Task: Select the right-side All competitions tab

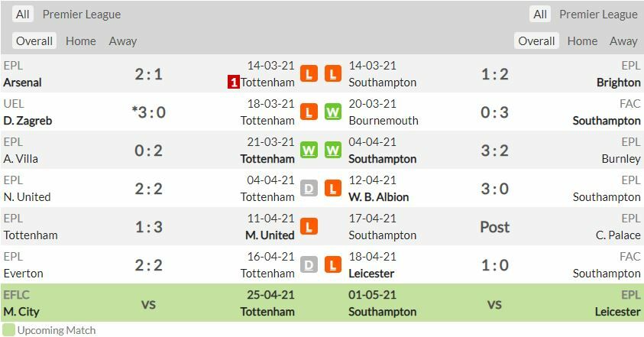Action: coord(540,15)
